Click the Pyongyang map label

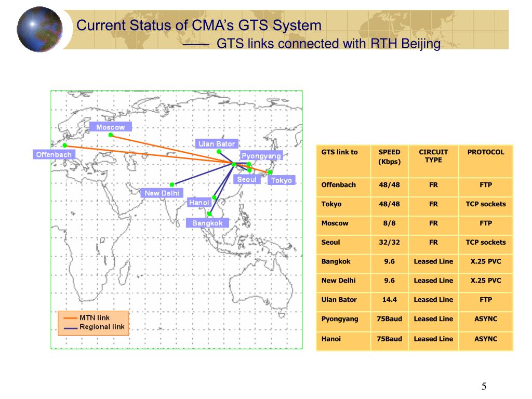tap(261, 156)
